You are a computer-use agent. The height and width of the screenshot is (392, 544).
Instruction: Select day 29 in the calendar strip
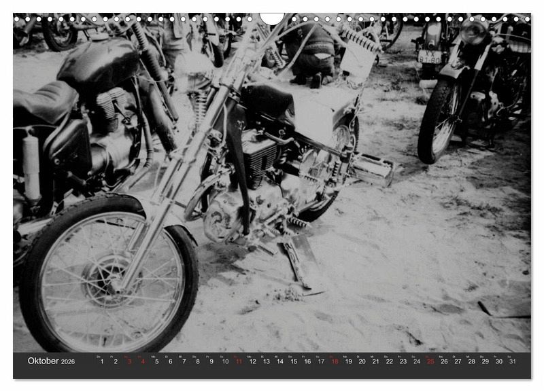point(486,361)
